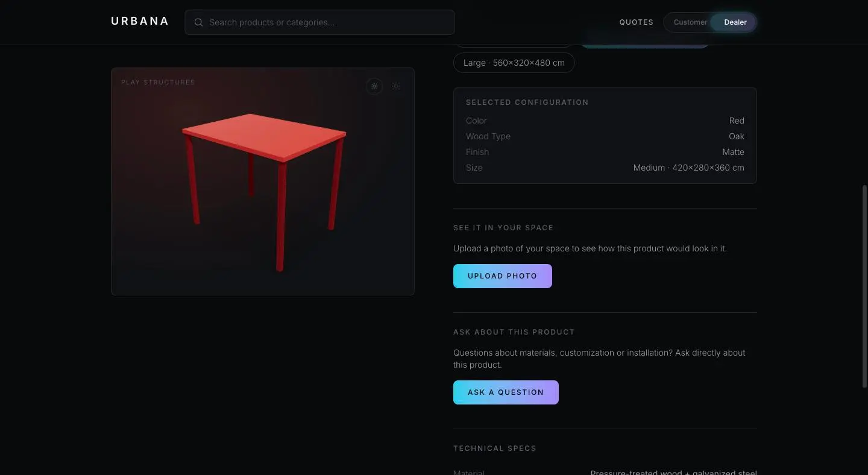Click the finish value "Matte"
Viewport: 868px width, 475px height.
(733, 152)
